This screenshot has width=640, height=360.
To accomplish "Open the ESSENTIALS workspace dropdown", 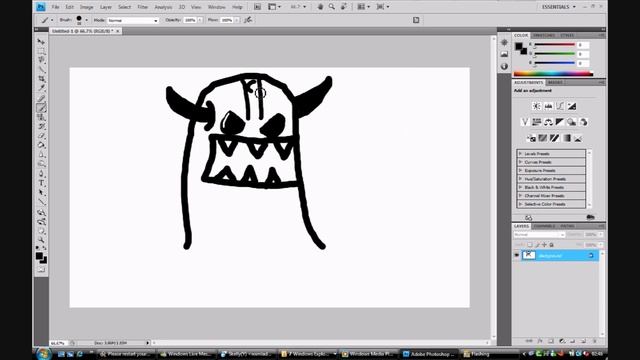I will [558, 7].
